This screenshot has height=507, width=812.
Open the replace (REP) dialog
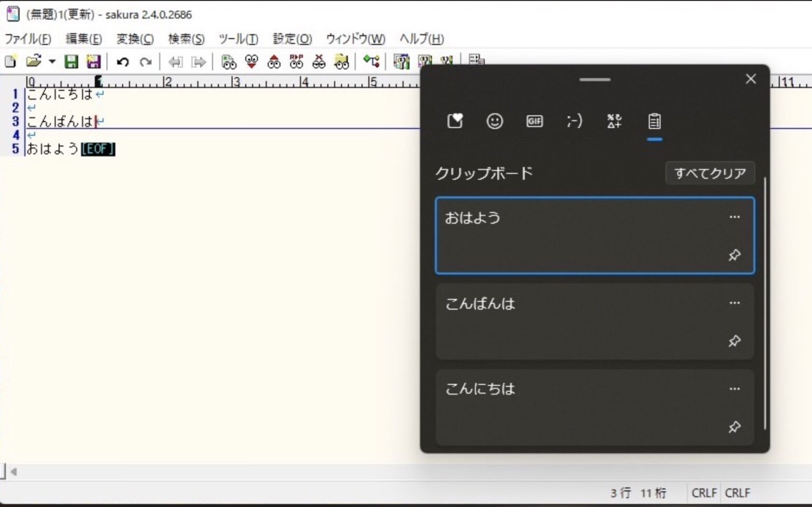coord(297,62)
